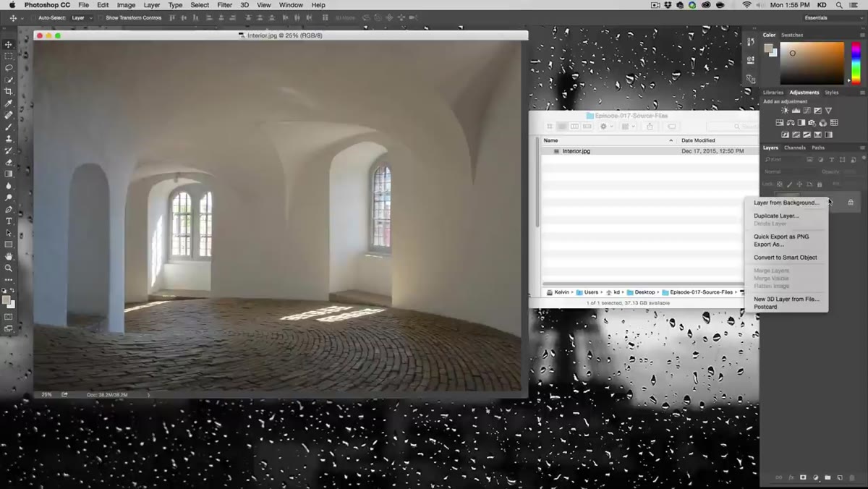Open the Libraries tab
Screen dimensions: 868x489
pyautogui.click(x=773, y=93)
